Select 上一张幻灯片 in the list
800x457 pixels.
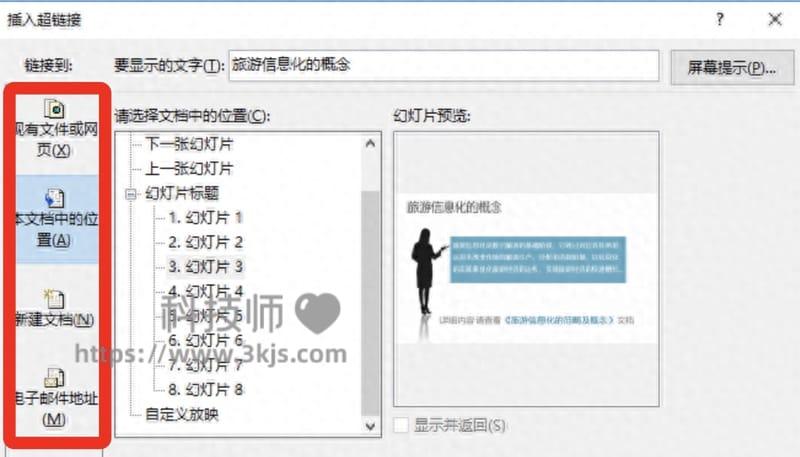[x=189, y=168]
